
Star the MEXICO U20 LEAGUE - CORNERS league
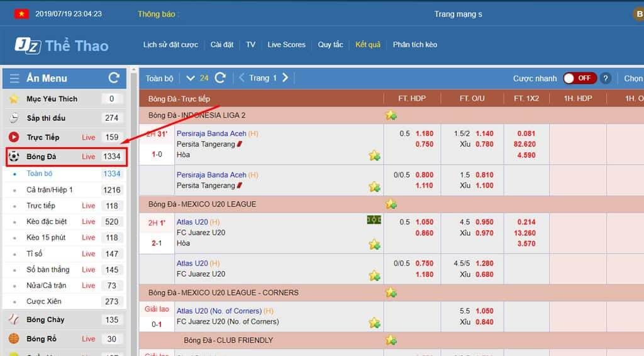(x=391, y=292)
